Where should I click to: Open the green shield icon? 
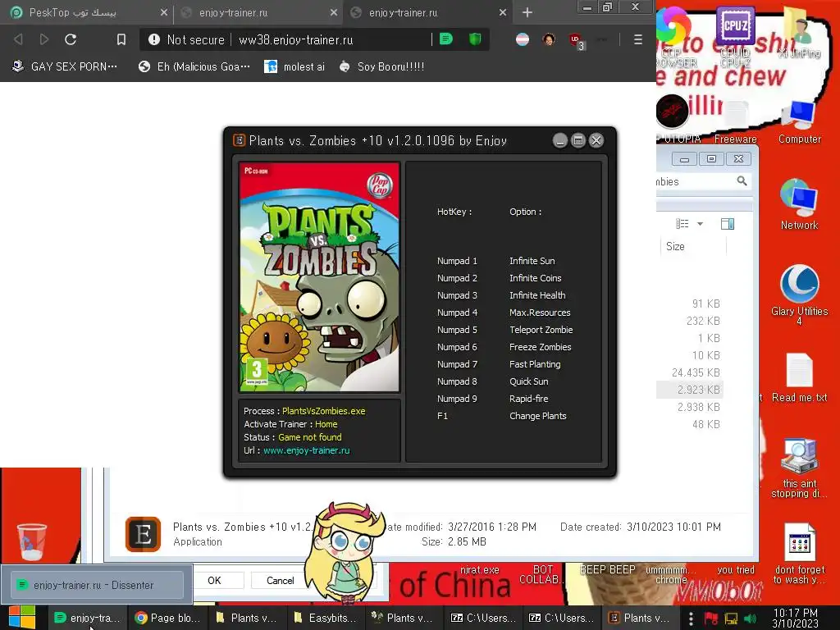click(475, 39)
